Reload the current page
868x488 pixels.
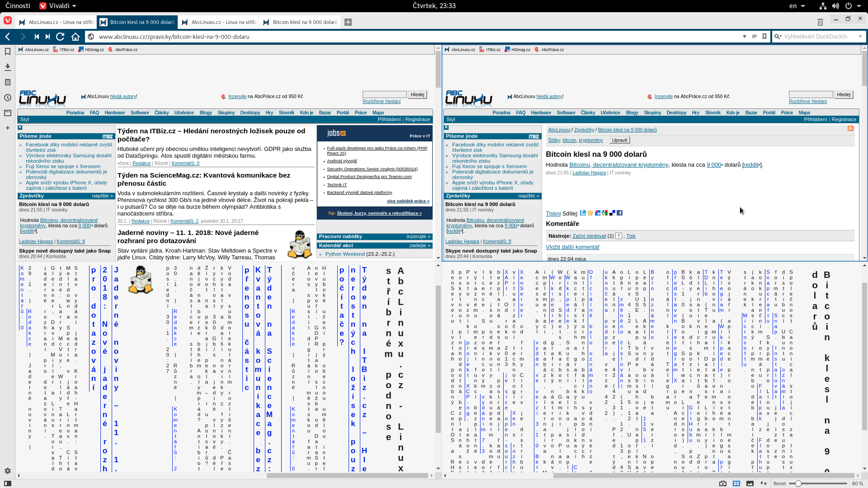[x=60, y=37]
